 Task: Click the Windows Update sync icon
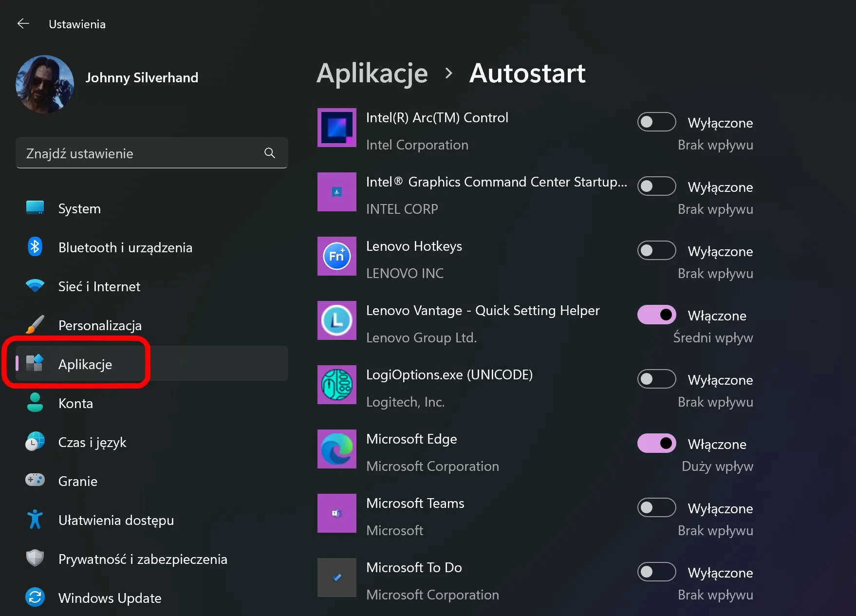pyautogui.click(x=35, y=597)
